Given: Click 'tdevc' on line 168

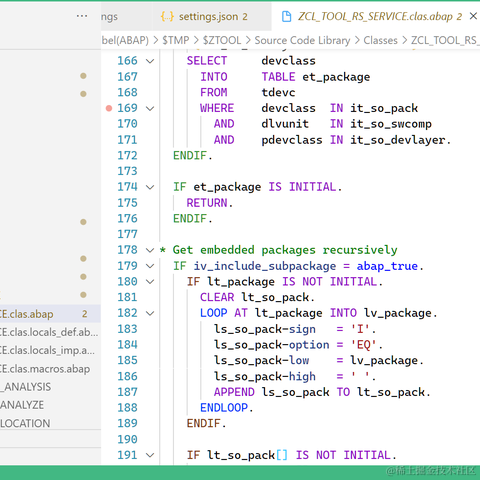Looking at the screenshot, I should pyautogui.click(x=278, y=92).
